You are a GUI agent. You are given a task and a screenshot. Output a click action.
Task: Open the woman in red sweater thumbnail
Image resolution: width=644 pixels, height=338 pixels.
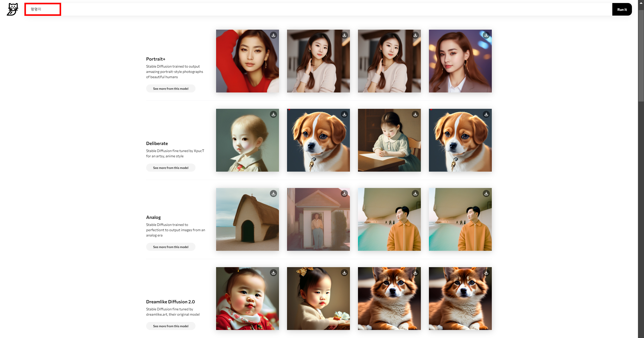coord(248,61)
